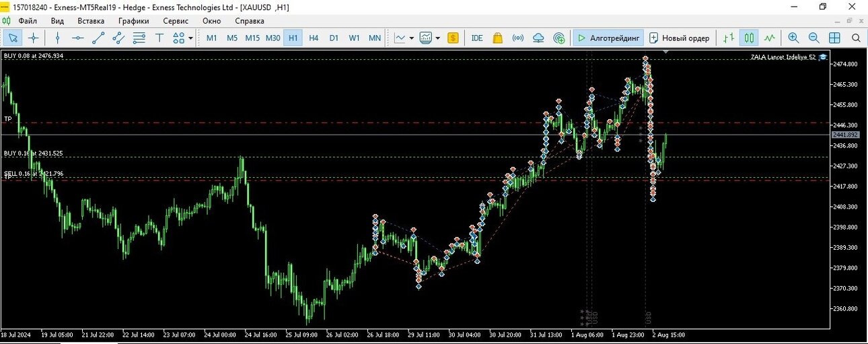Image resolution: width=868 pixels, height=344 pixels.
Task: Click the VPS add target icon
Action: 558,38
